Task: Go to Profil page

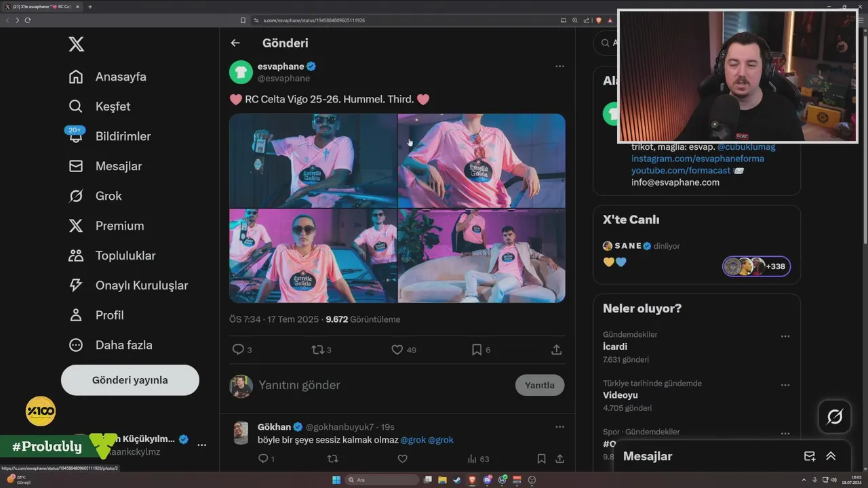Action: pyautogui.click(x=96, y=315)
